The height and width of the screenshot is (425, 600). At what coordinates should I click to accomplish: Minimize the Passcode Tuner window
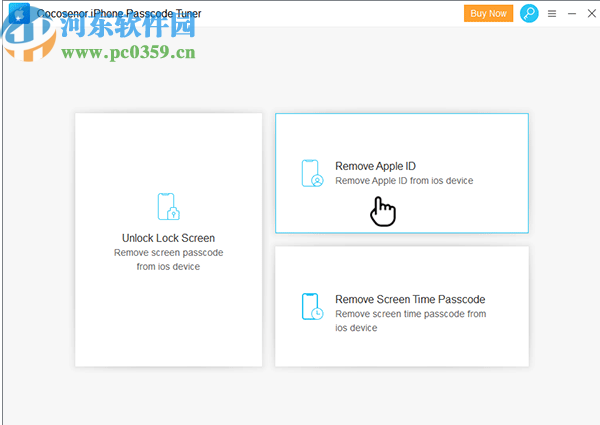coord(572,14)
